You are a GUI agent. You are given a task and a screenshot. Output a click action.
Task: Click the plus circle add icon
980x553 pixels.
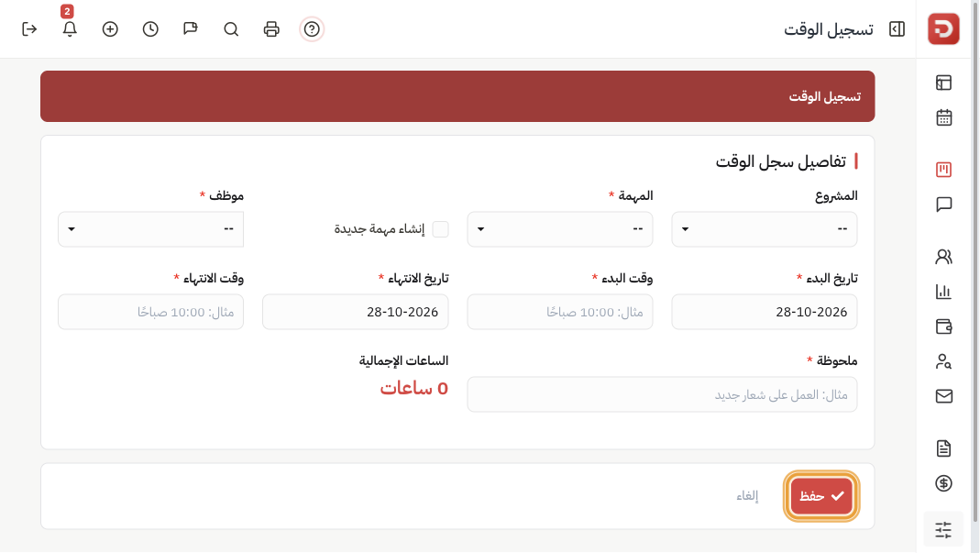click(110, 29)
